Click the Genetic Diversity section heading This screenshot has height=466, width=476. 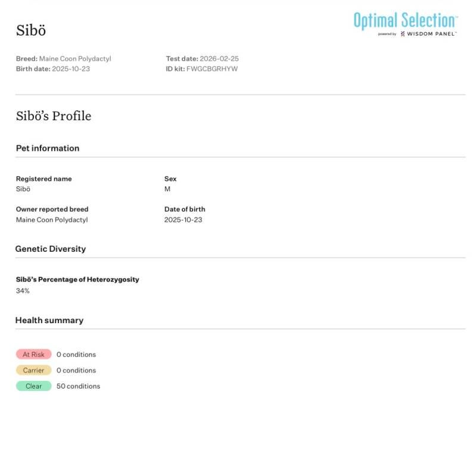(51, 249)
